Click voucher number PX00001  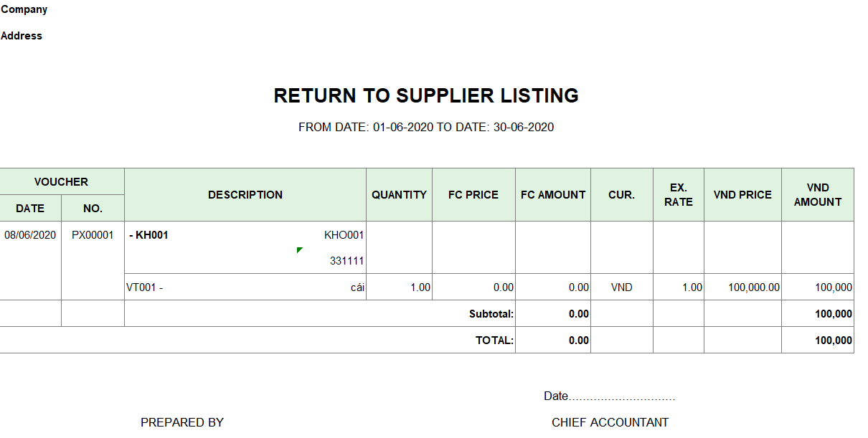[93, 235]
